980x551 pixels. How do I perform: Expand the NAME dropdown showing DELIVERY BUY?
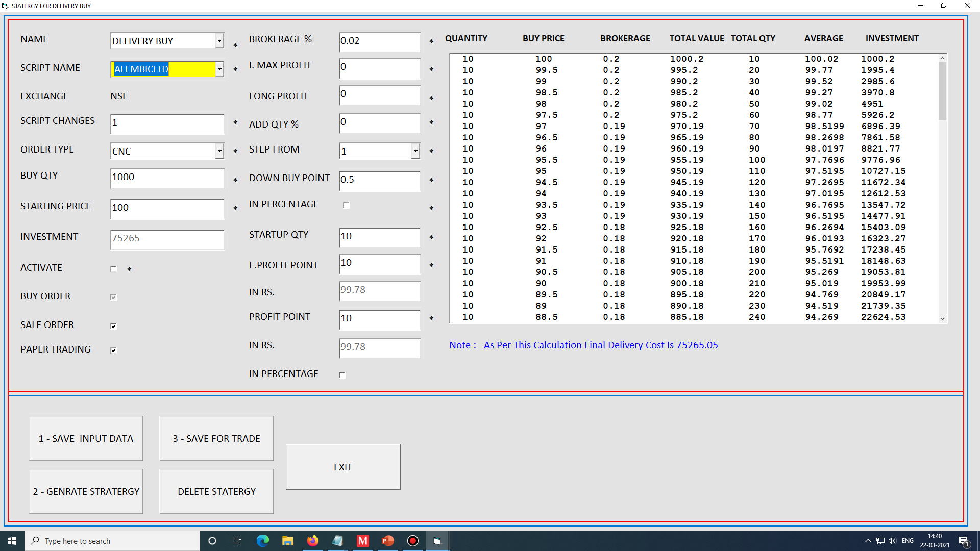[x=219, y=41]
